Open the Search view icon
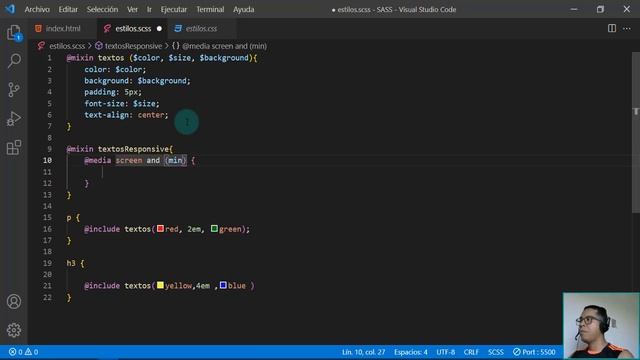 click(x=14, y=61)
